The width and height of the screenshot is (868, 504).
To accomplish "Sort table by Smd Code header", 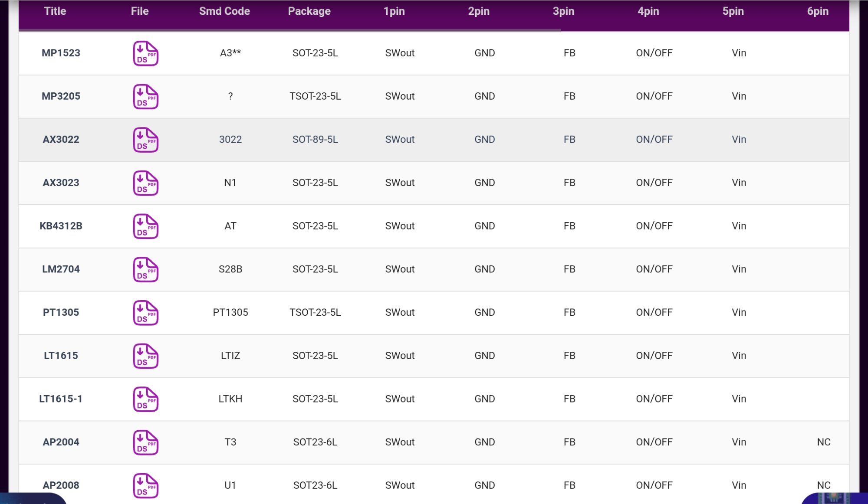I will (x=224, y=11).
